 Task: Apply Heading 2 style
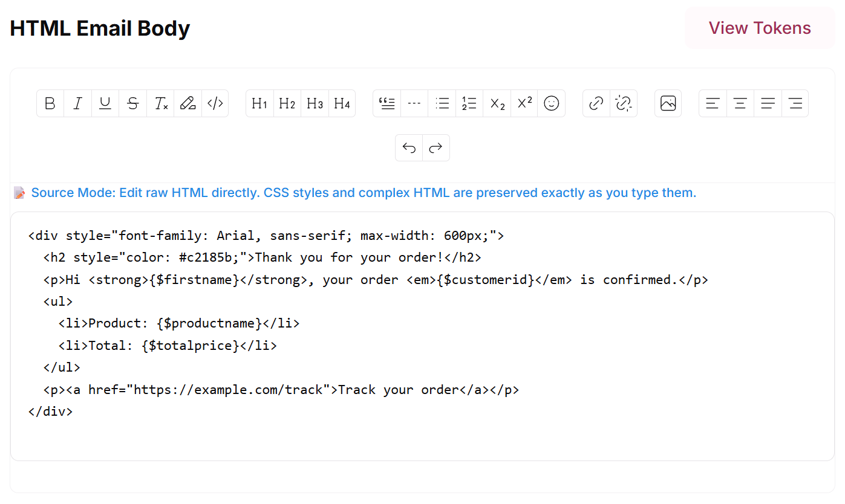(287, 103)
